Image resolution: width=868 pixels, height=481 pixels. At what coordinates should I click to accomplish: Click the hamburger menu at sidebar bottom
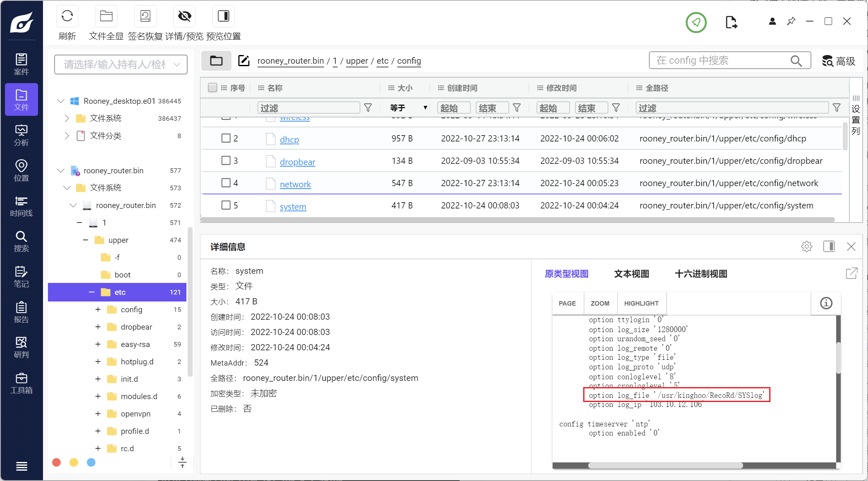coord(21,466)
